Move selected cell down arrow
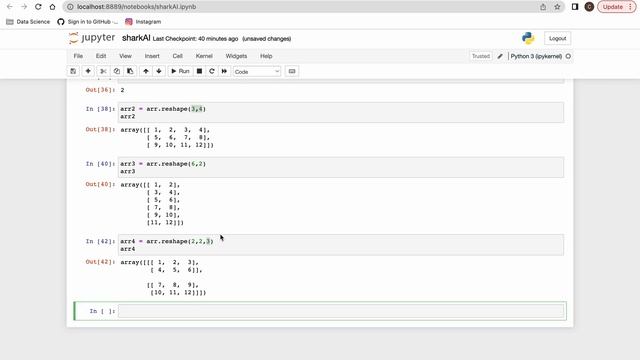This screenshot has height=360, width=640. (159, 71)
